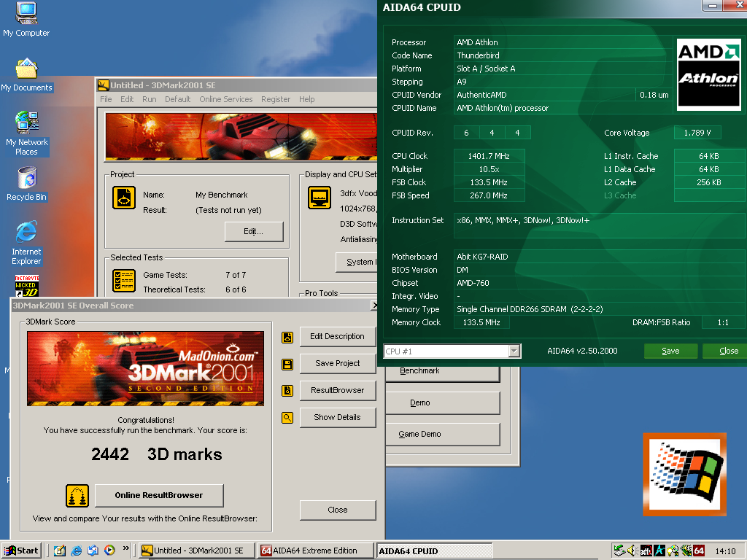Click the monitor icon in Display and CPU Settings
747x560 pixels.
pos(320,198)
